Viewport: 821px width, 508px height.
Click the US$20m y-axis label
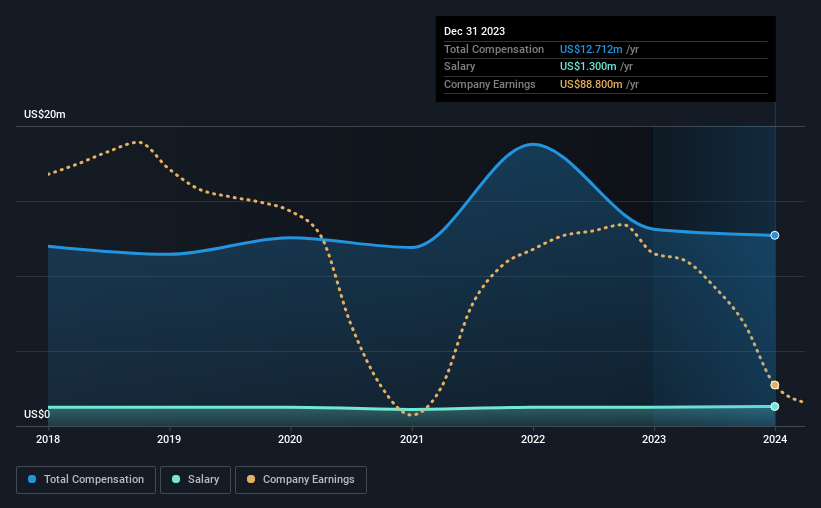(x=45, y=114)
